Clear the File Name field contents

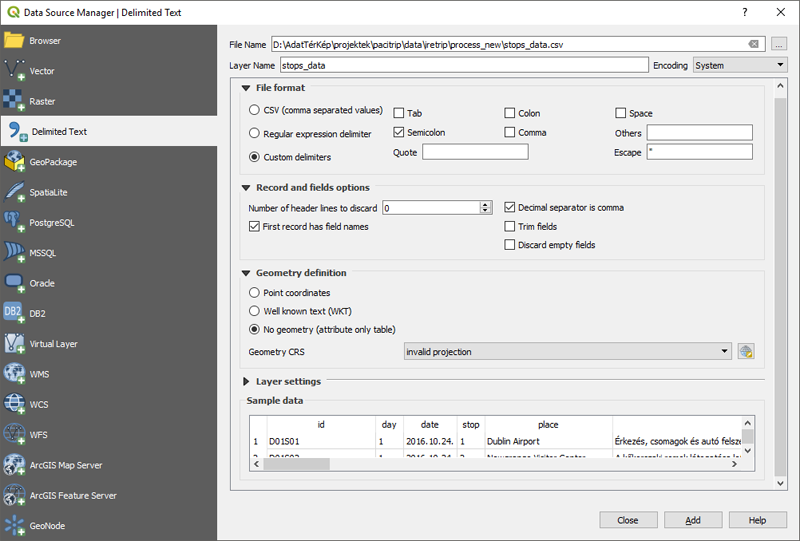pyautogui.click(x=753, y=44)
